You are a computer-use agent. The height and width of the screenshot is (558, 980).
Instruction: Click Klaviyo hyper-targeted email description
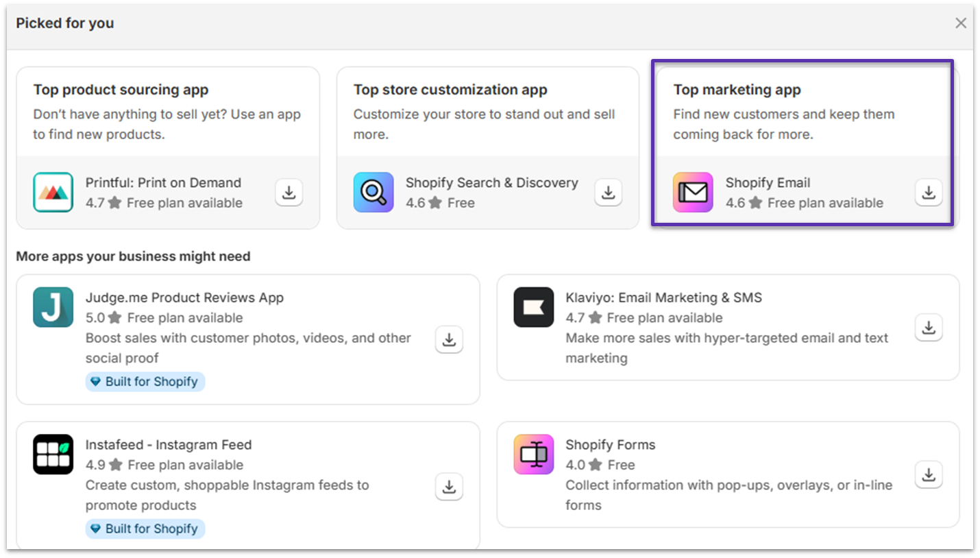pyautogui.click(x=727, y=348)
